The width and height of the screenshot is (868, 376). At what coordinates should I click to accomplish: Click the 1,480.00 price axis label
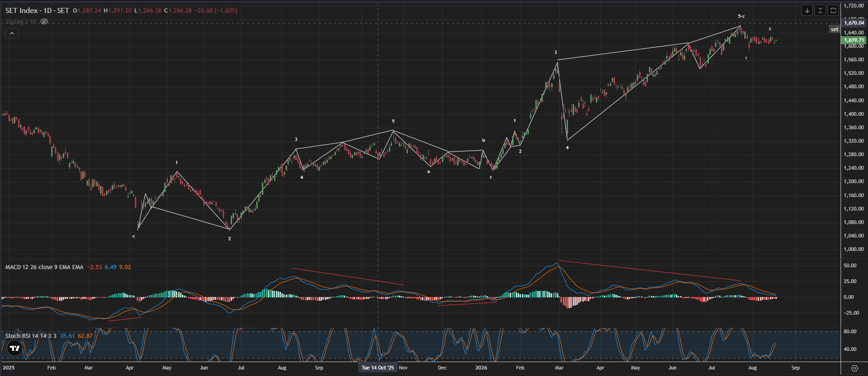point(854,86)
